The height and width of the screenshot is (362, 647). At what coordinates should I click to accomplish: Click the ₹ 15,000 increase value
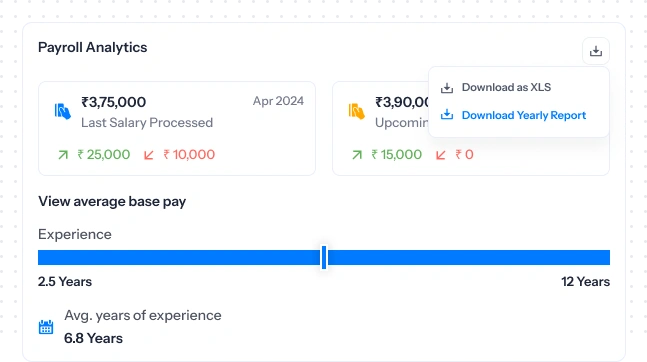(397, 155)
